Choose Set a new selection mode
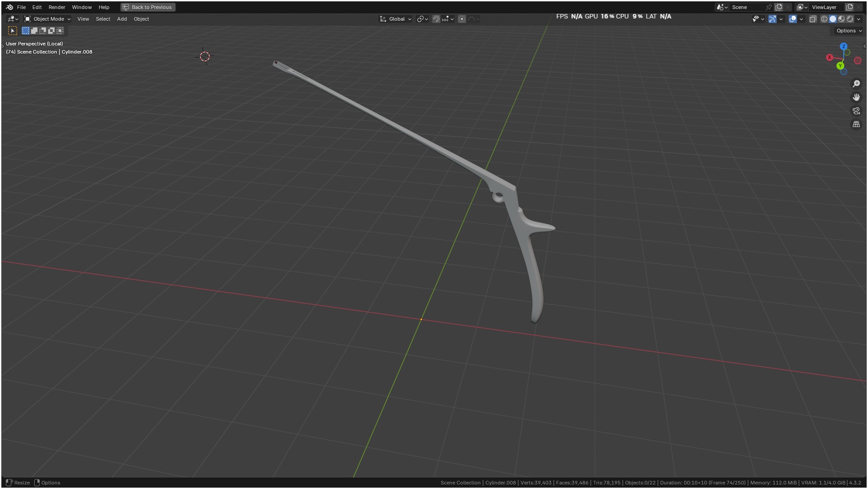This screenshot has width=868, height=489. pos(26,31)
